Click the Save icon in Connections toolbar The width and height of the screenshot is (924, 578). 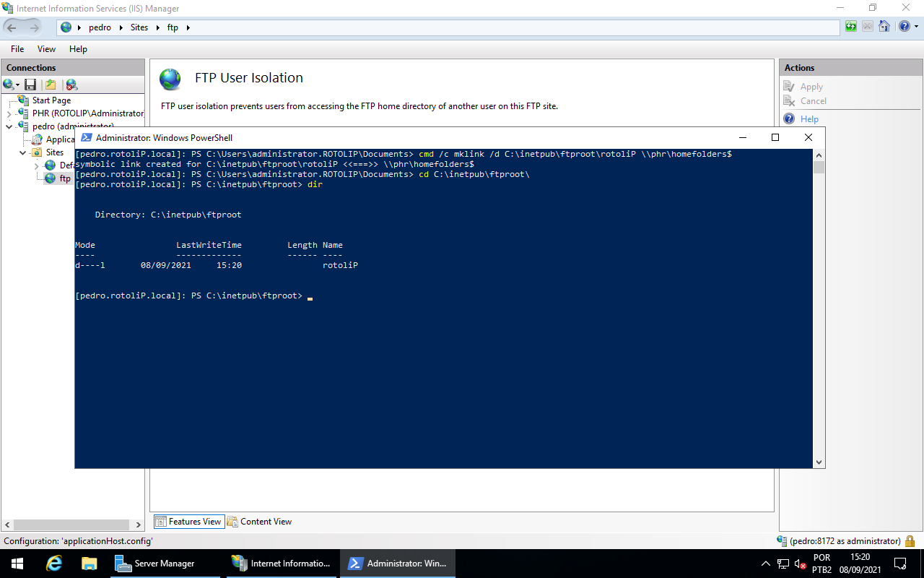click(x=30, y=85)
